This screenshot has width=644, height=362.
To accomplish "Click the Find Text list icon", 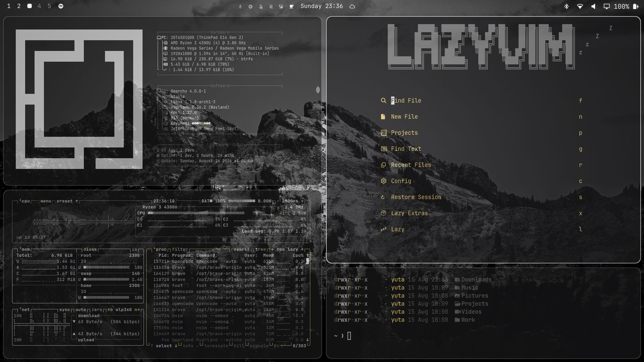I will (x=384, y=149).
